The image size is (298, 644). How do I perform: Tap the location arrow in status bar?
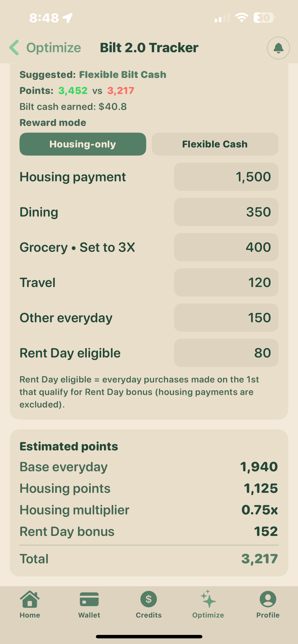(x=68, y=18)
